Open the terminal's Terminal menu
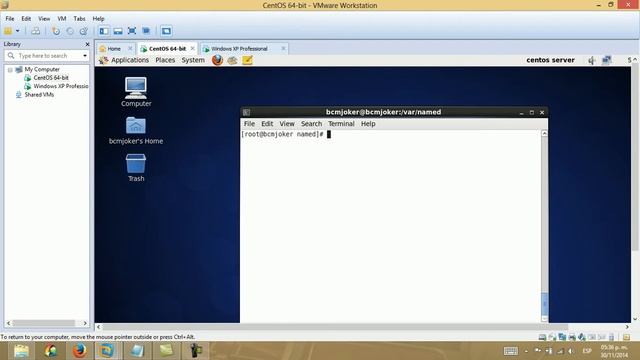Image resolution: width=640 pixels, height=360 pixels. 341,124
